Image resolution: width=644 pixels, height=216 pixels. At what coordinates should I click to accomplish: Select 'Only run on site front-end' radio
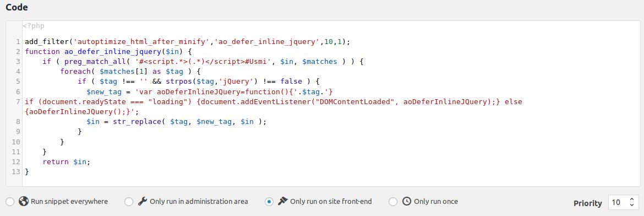[x=269, y=202]
